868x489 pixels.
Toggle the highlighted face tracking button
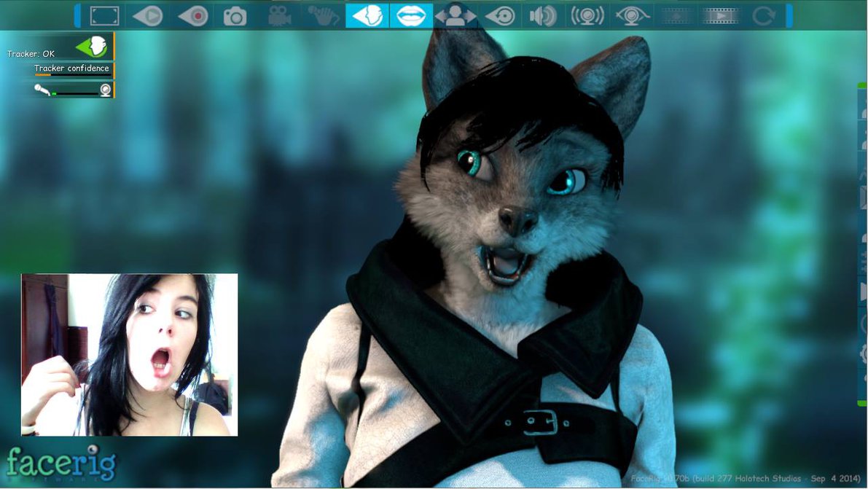(367, 15)
